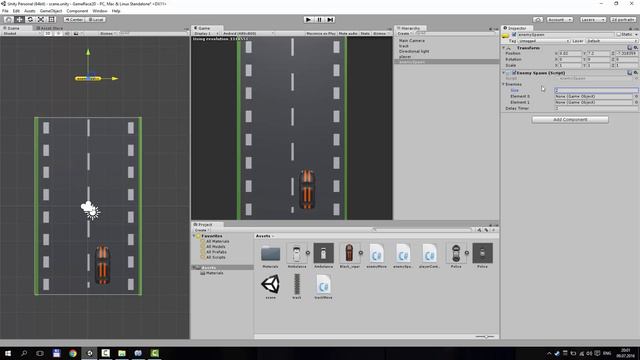The image size is (640, 360).
Task: Select the Rect transform tool
Action: [52, 20]
